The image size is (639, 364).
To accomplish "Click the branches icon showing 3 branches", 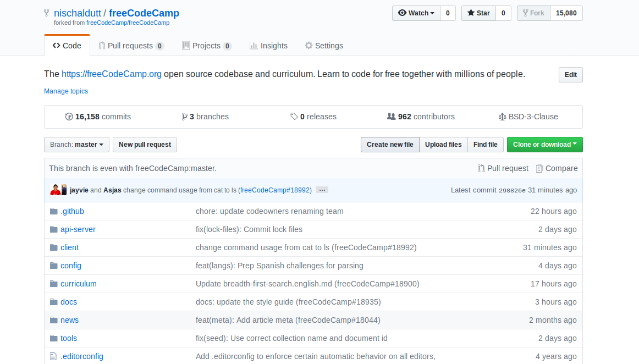I will (x=185, y=117).
